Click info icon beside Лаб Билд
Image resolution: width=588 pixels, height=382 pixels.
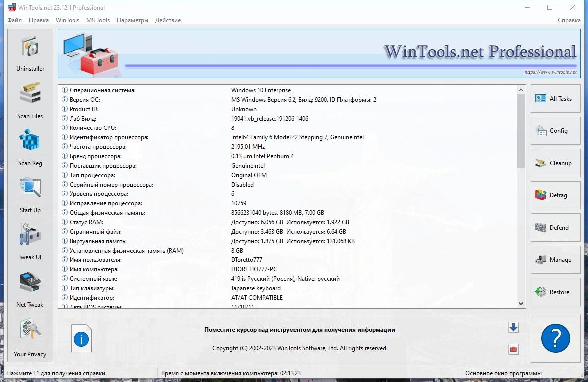click(65, 119)
